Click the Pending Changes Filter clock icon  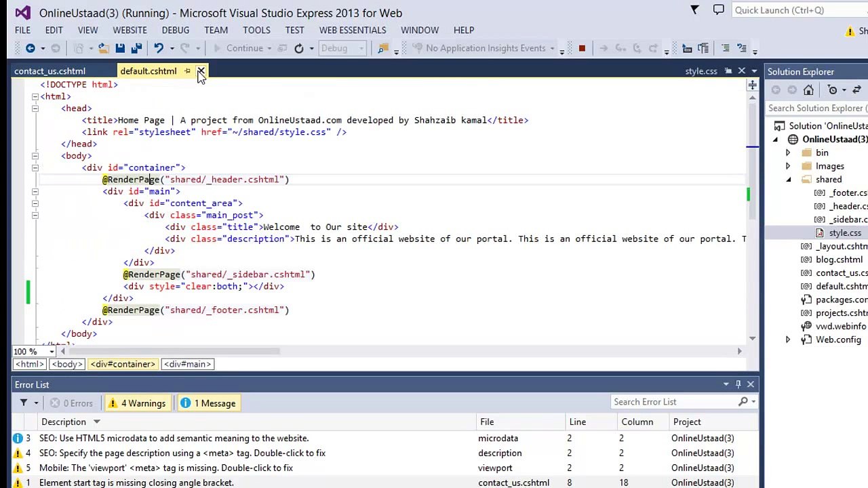click(x=833, y=90)
